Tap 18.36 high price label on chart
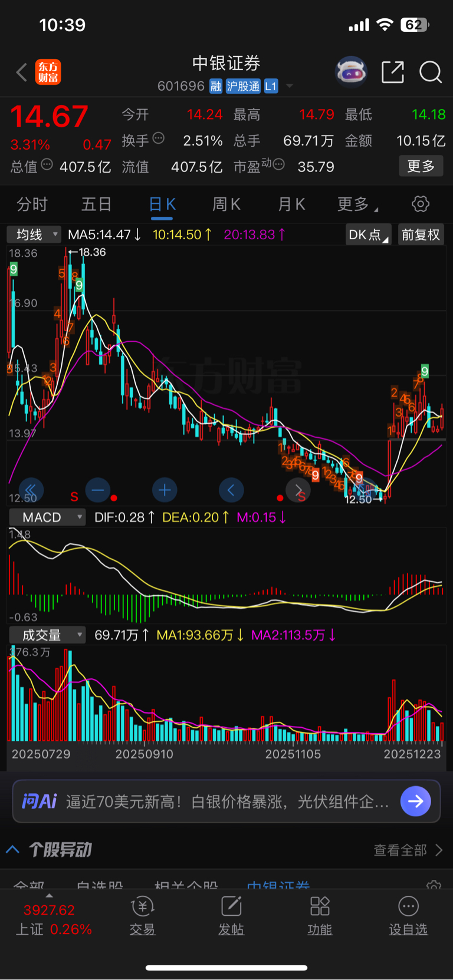This screenshot has width=453, height=980. click(x=92, y=252)
